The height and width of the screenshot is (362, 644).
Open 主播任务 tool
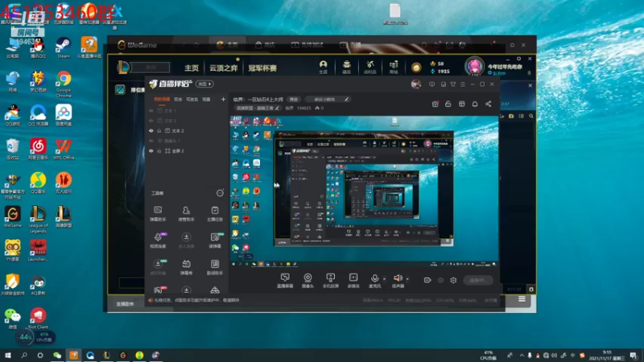click(x=214, y=214)
